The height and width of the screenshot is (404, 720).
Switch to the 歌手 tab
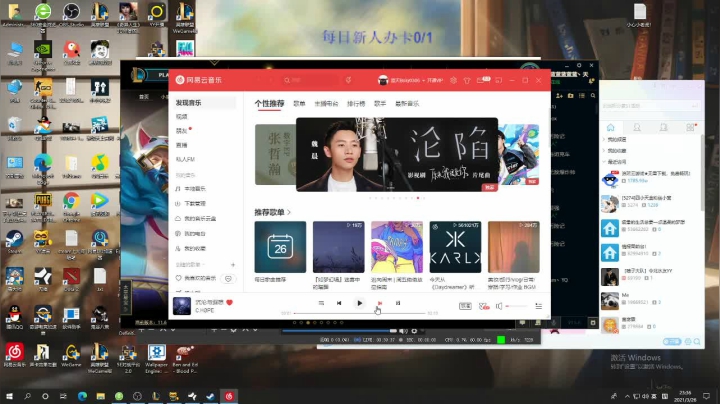pyautogui.click(x=380, y=104)
